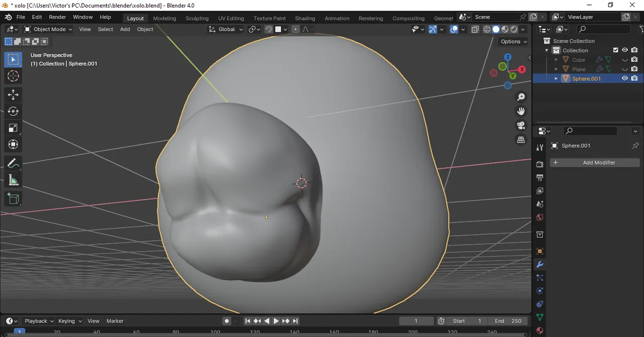Open the Object Data properties tab
Screen dimensions: 644x337
pos(540,317)
